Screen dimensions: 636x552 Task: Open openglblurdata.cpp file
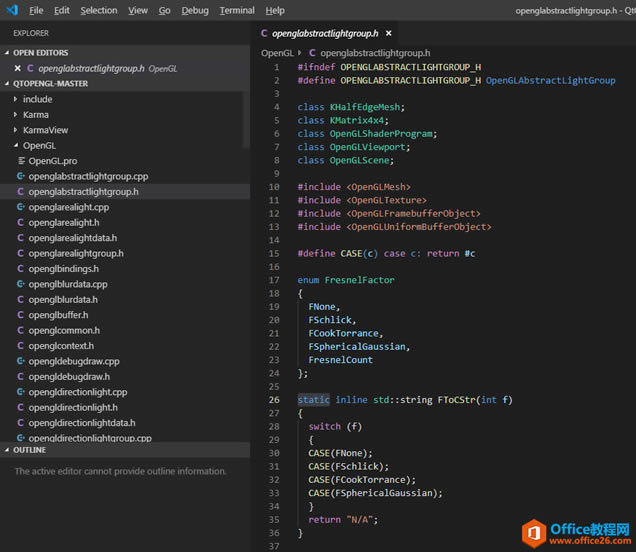(125, 284)
